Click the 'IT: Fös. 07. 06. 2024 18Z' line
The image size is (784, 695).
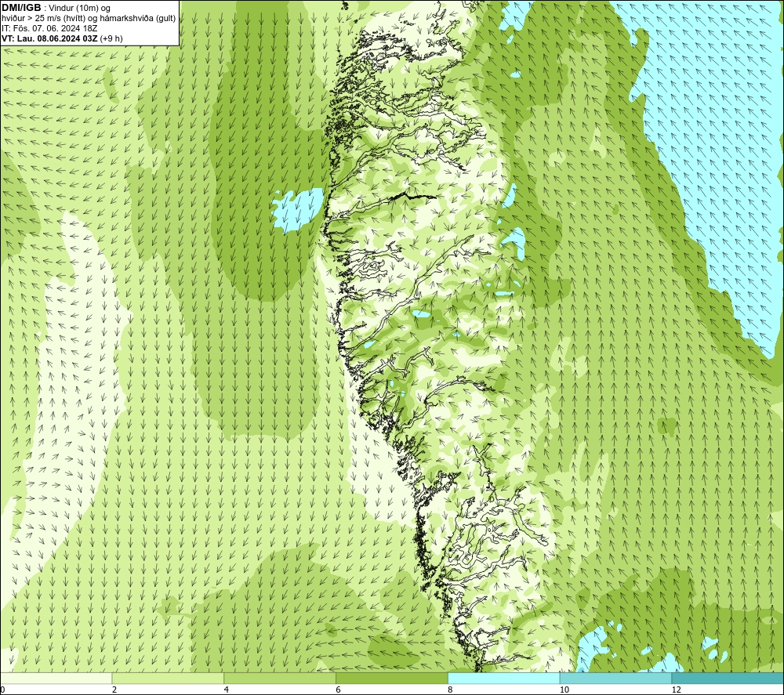(x=49, y=28)
